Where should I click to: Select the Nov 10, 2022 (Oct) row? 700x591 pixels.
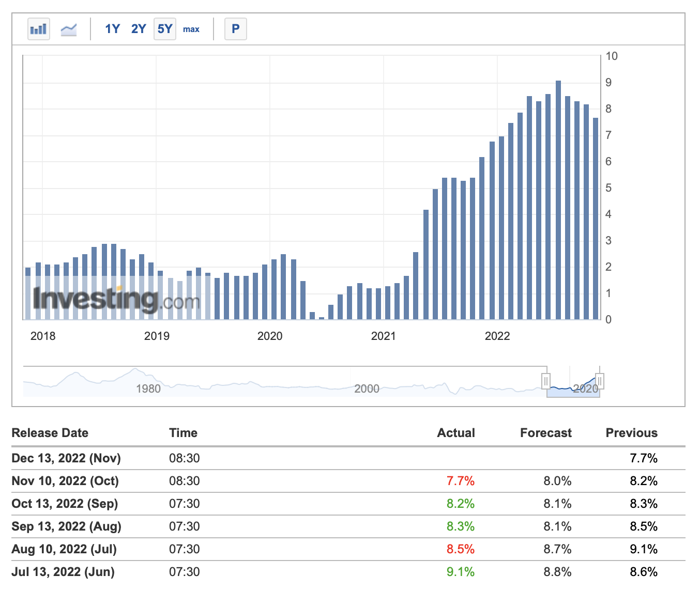[348, 481]
